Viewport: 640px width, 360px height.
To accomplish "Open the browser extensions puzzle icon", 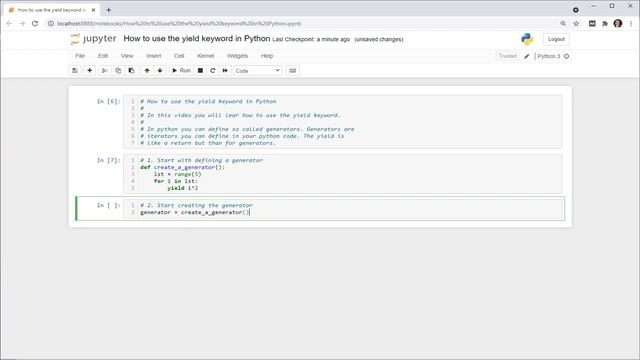I will point(605,24).
